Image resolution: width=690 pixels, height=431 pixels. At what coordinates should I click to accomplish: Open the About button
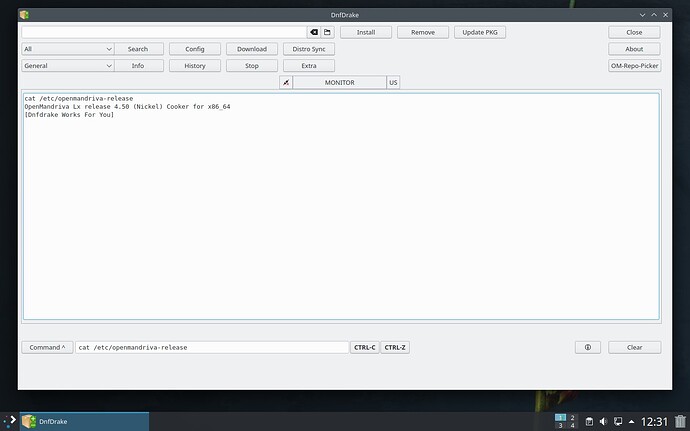point(634,49)
